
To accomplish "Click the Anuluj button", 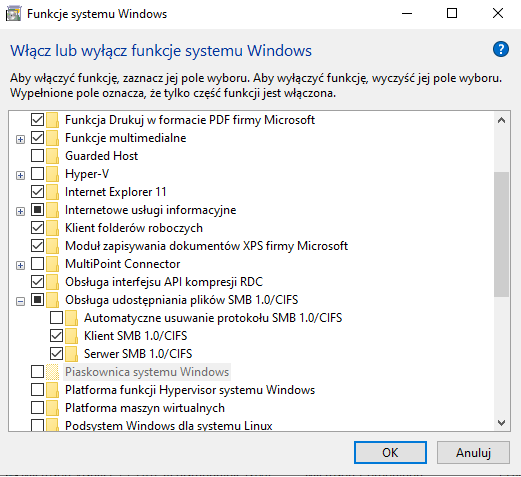I will (473, 453).
